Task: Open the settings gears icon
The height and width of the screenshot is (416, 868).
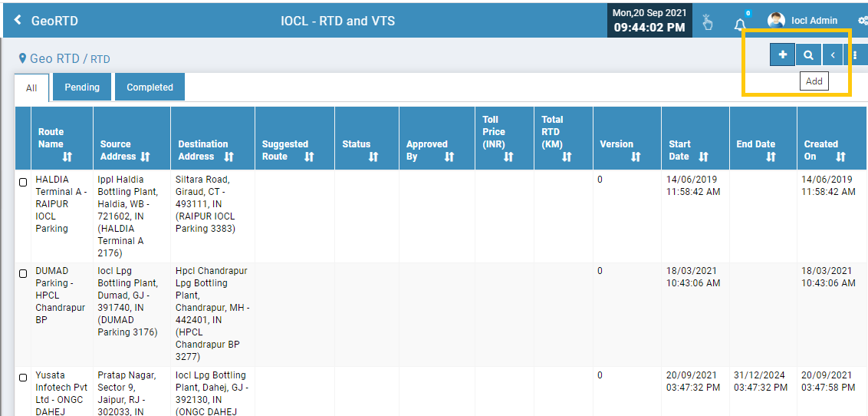Action: click(863, 21)
